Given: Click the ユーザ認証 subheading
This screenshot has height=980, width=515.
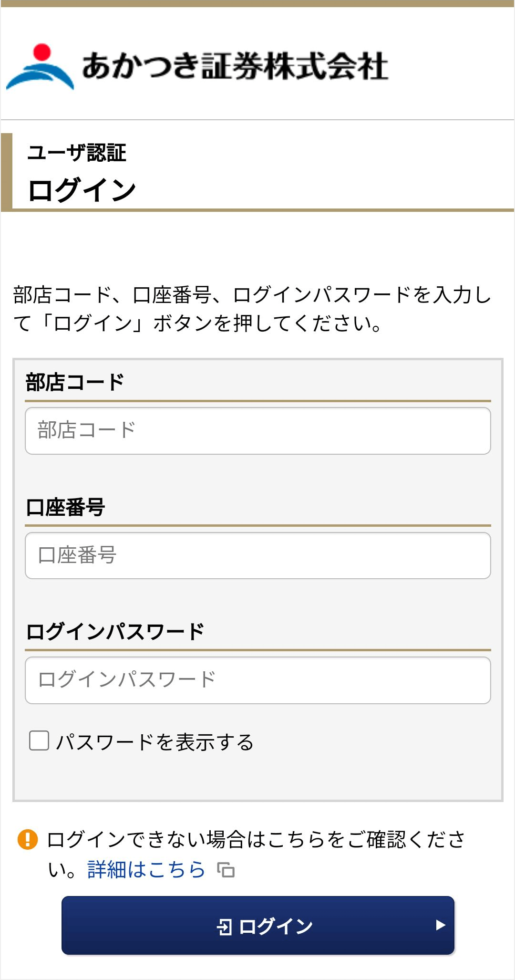Looking at the screenshot, I should click(x=77, y=153).
